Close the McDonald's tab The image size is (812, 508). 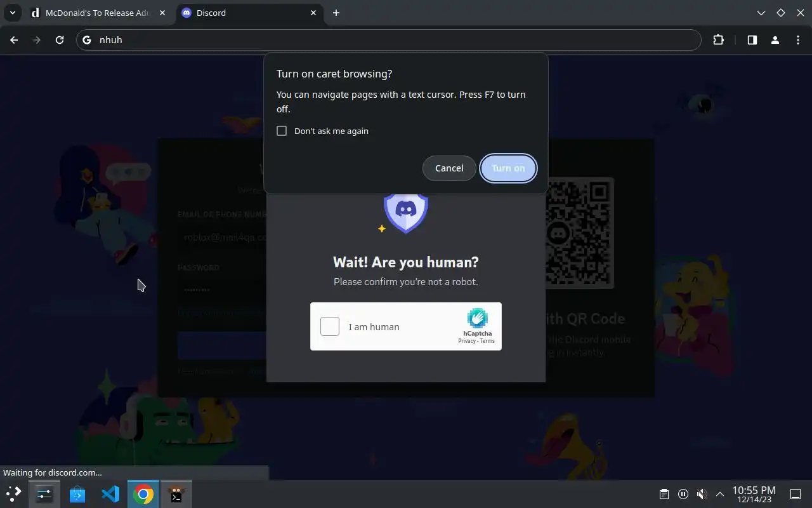[163, 13]
